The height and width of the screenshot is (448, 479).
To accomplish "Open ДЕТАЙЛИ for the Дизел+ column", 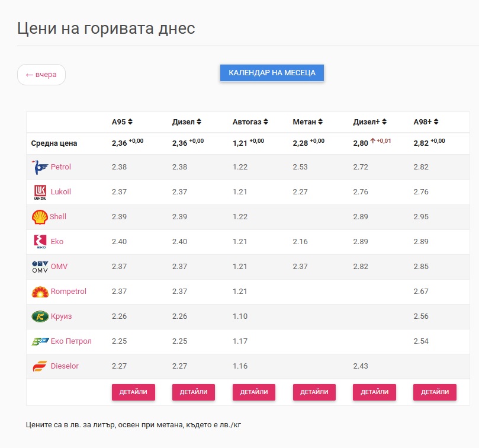I will tap(375, 392).
